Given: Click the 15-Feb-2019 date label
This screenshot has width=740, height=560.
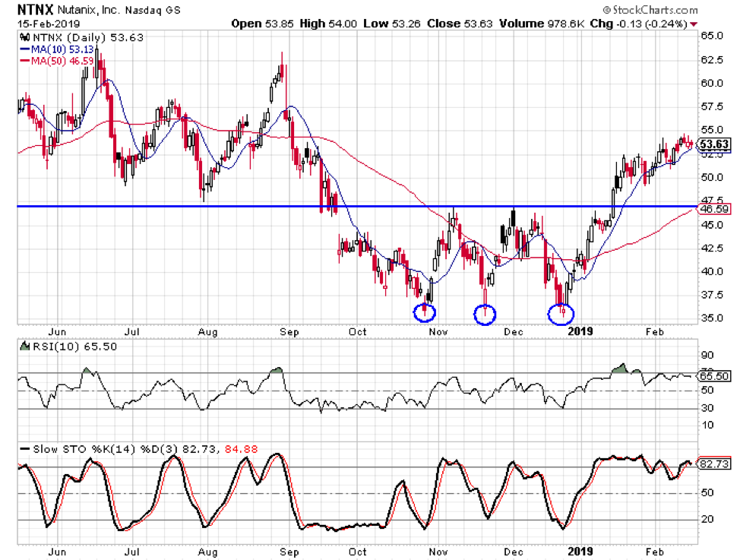Looking at the screenshot, I should (x=49, y=24).
